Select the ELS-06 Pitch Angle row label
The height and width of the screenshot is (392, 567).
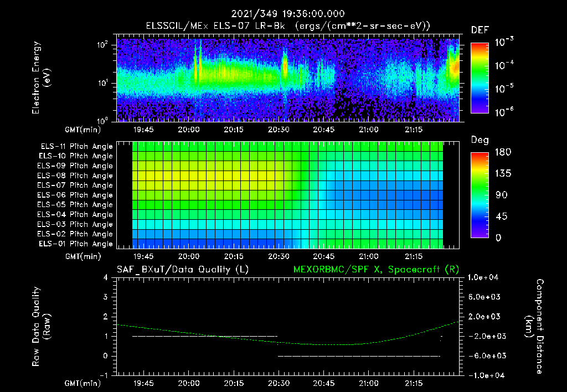75,195
